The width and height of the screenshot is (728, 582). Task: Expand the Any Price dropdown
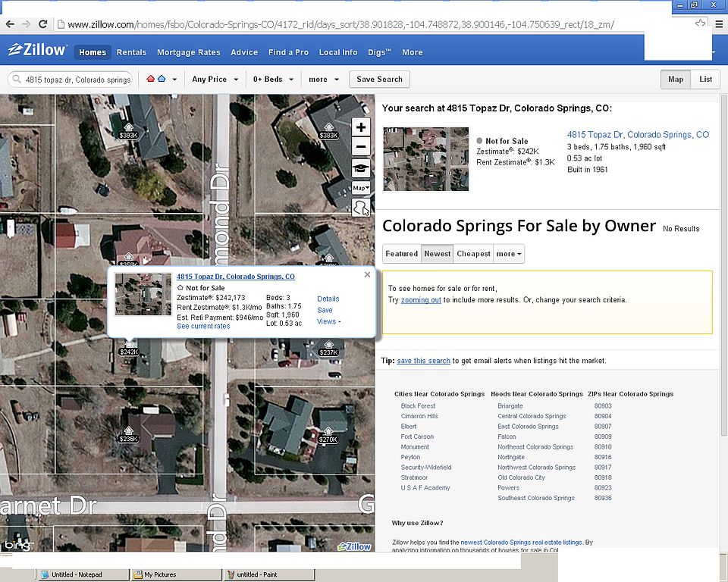pos(215,80)
